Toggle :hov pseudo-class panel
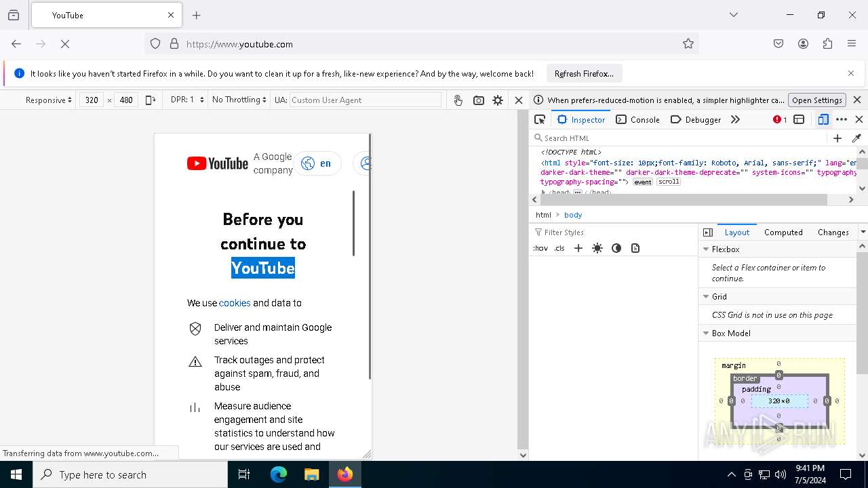Viewport: 868px width, 488px height. pyautogui.click(x=540, y=248)
